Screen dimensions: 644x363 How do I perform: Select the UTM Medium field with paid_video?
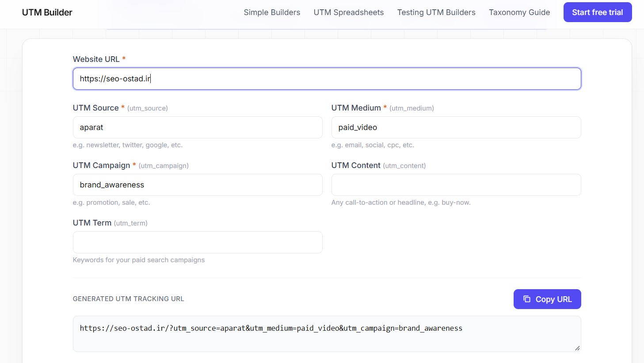point(456,127)
